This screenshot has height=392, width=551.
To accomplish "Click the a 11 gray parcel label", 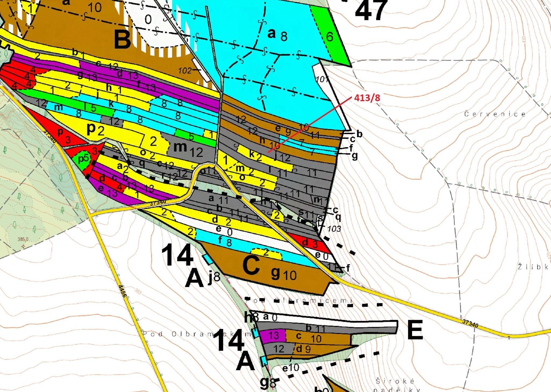I will (x=218, y=199).
